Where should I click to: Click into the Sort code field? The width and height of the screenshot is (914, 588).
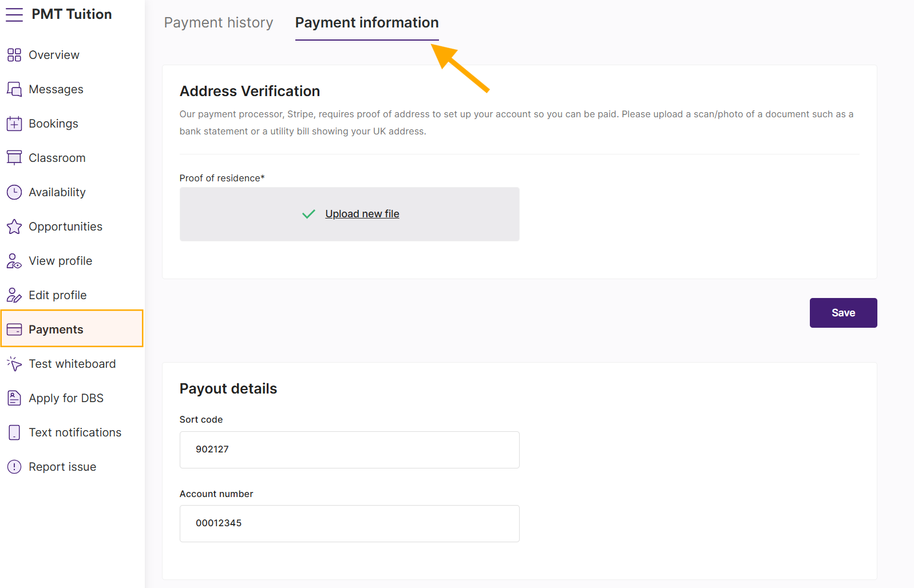click(x=349, y=450)
